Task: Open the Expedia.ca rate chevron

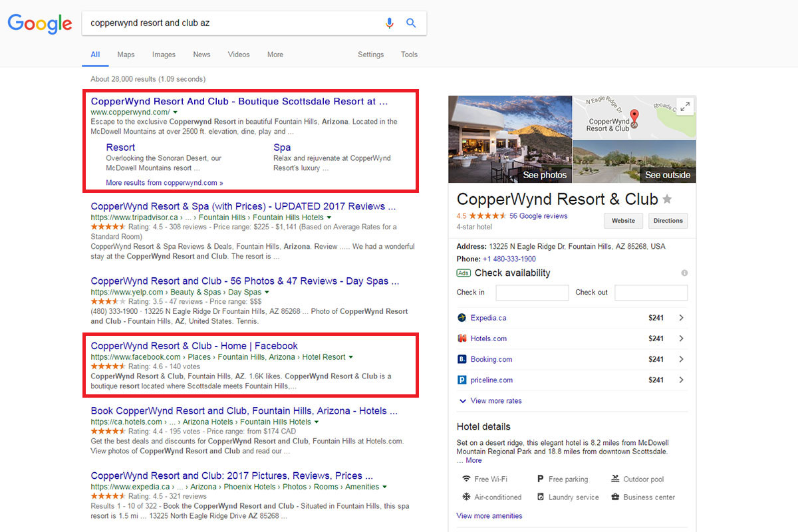Action: (681, 318)
